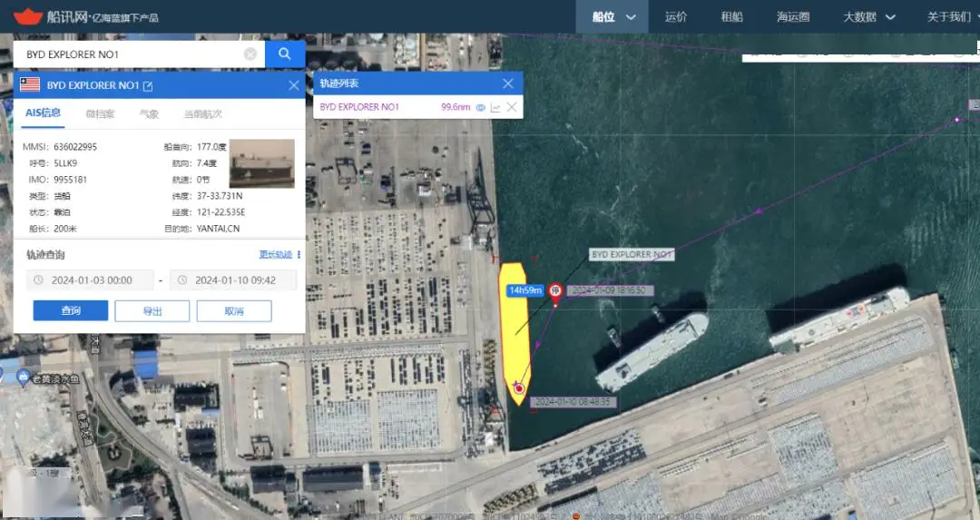Clear the search box with the X icon
Viewport: 980px width, 520px height.
(x=250, y=54)
